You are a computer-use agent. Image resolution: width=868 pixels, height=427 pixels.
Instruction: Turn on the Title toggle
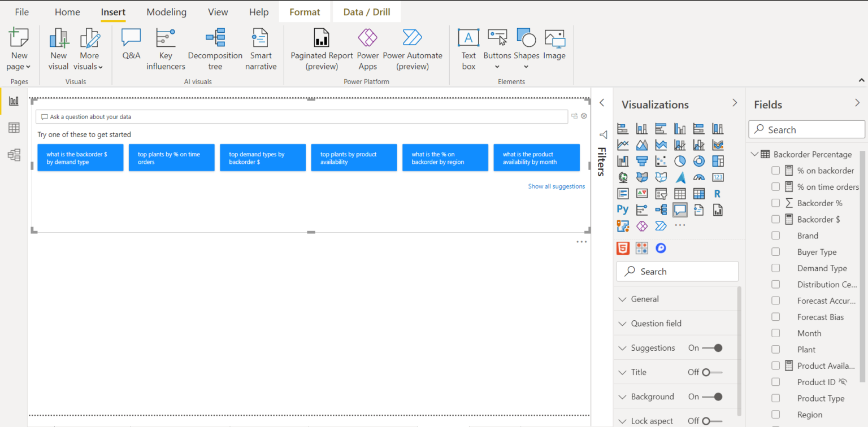(706, 372)
